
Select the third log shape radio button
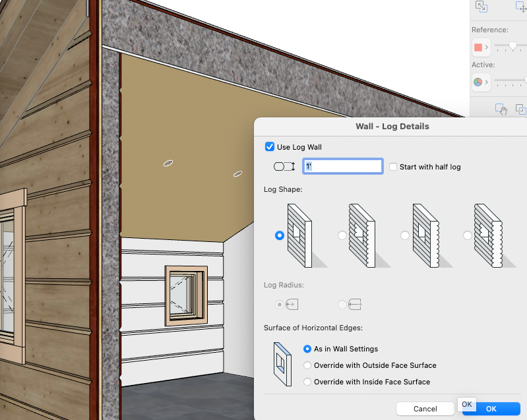[x=405, y=235]
